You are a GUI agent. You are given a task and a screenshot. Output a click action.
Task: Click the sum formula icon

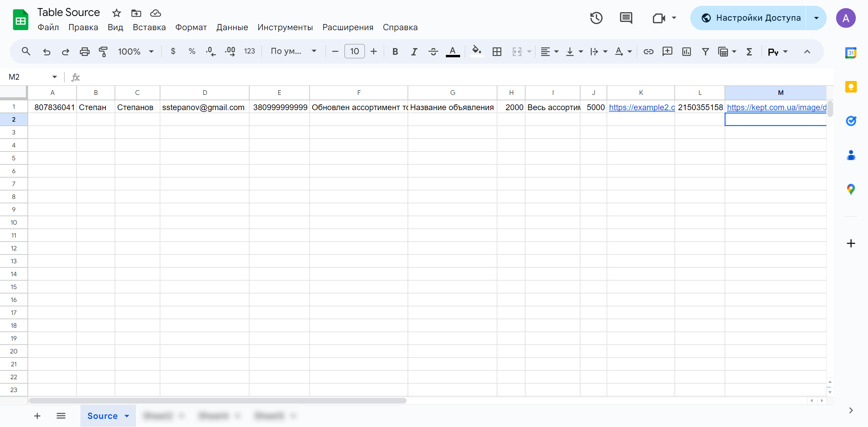(x=751, y=51)
